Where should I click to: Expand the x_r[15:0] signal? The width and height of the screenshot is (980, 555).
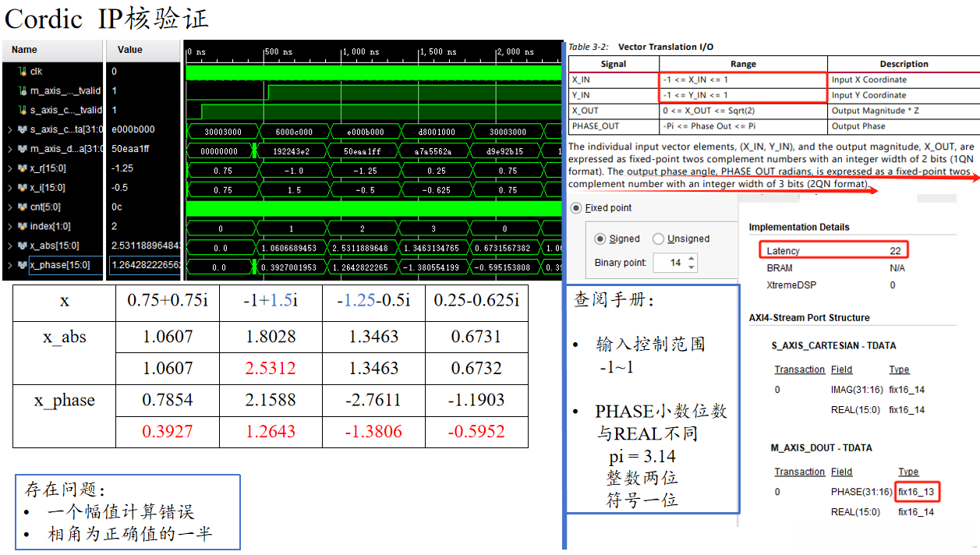[x=9, y=168]
